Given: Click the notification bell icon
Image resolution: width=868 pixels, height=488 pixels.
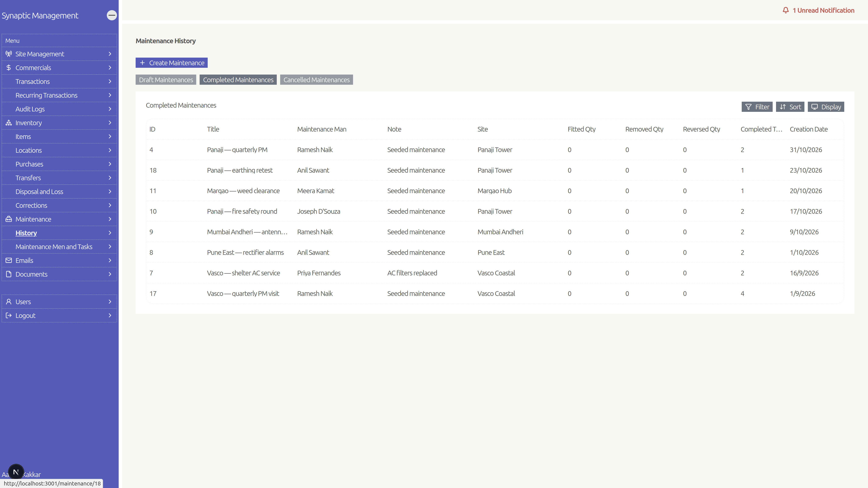Looking at the screenshot, I should pyautogui.click(x=785, y=10).
